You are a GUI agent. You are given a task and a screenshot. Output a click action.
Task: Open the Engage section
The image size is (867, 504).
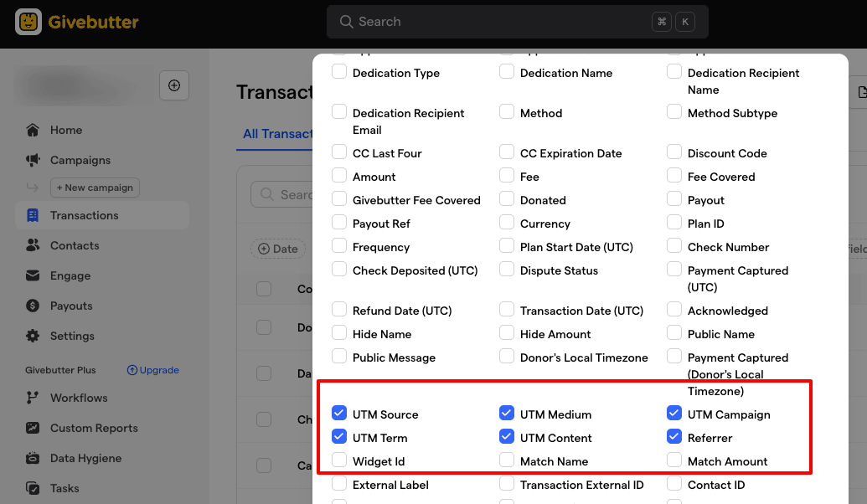click(x=70, y=275)
